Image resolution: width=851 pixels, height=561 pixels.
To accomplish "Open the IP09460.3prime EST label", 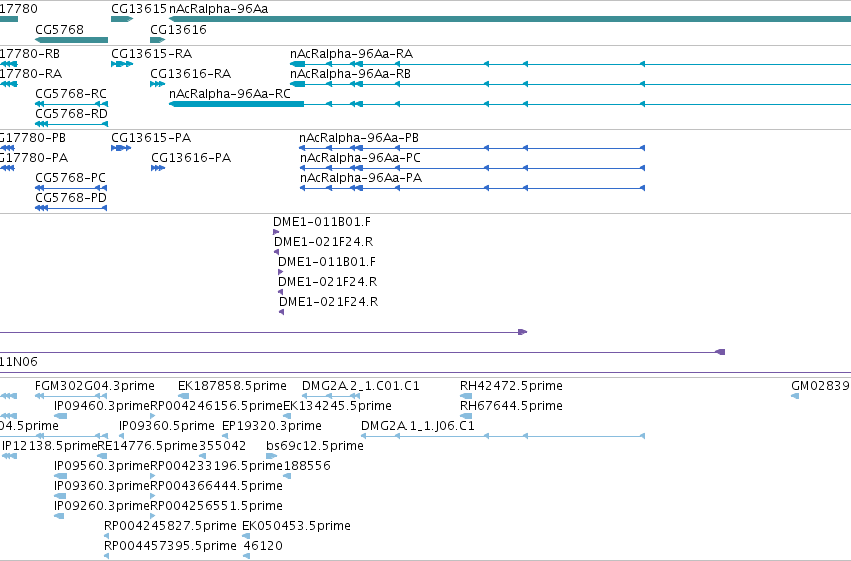I will [101, 406].
